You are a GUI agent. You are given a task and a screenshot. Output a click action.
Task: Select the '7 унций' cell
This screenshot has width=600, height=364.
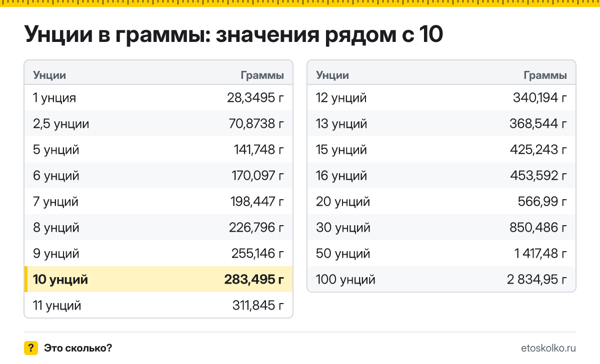pyautogui.click(x=56, y=202)
